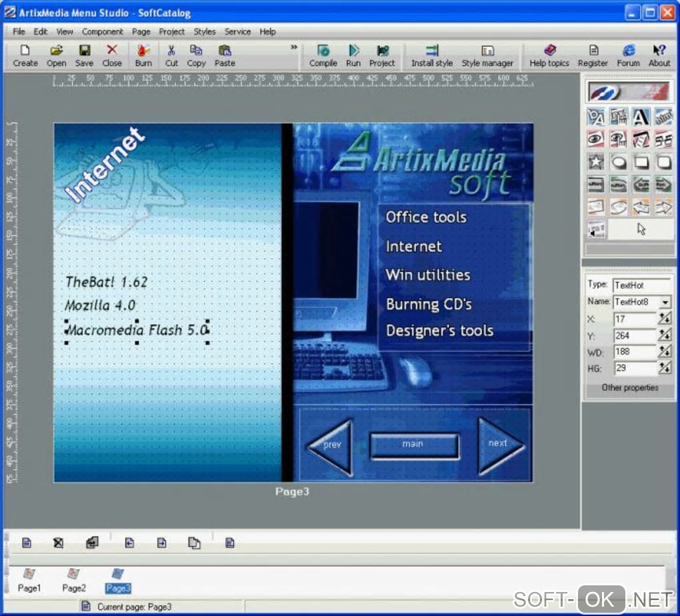Open the File menu

[19, 32]
